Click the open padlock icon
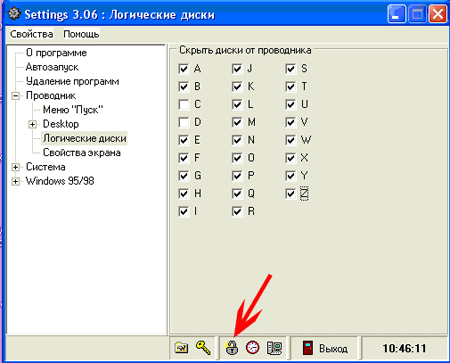450x363 pixels. point(231,348)
